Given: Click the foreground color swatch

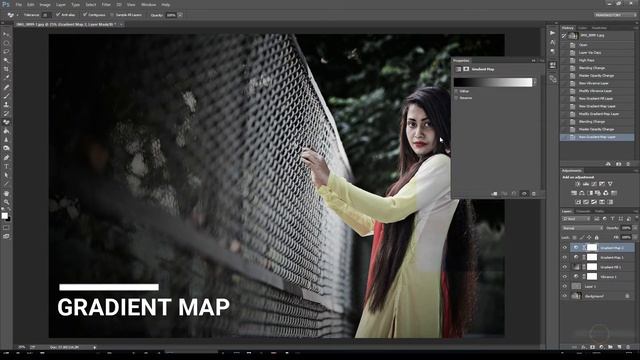Looking at the screenshot, I should (x=4, y=216).
